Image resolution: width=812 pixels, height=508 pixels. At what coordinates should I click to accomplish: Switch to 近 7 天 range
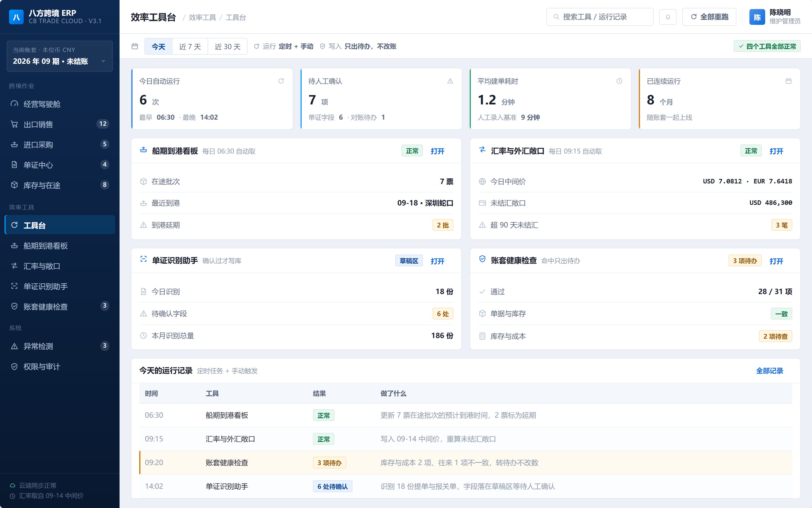tap(190, 46)
